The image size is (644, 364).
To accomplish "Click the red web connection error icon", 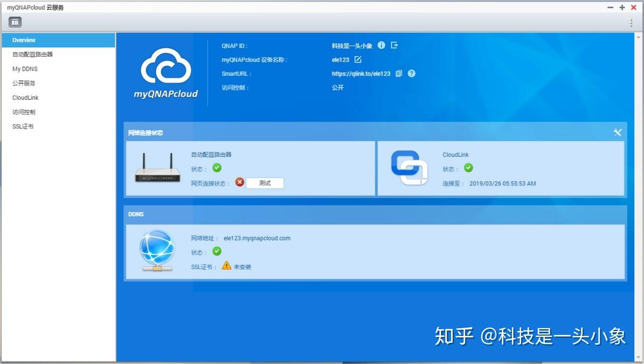I will pyautogui.click(x=239, y=182).
